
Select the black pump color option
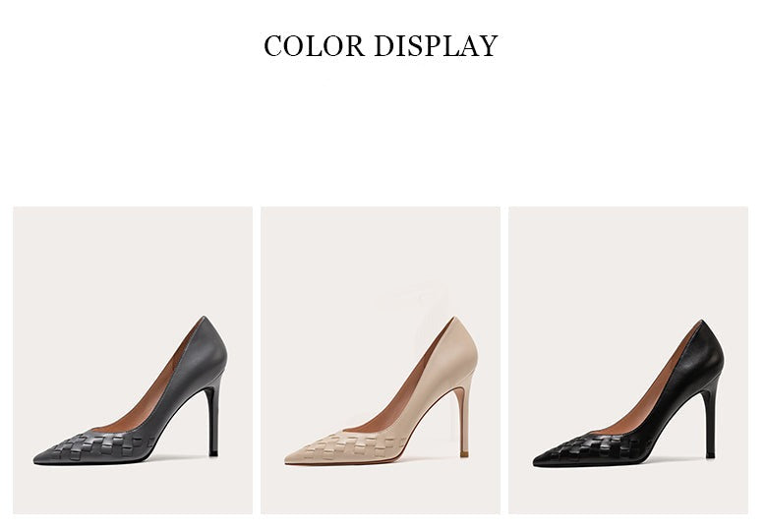[x=628, y=360]
